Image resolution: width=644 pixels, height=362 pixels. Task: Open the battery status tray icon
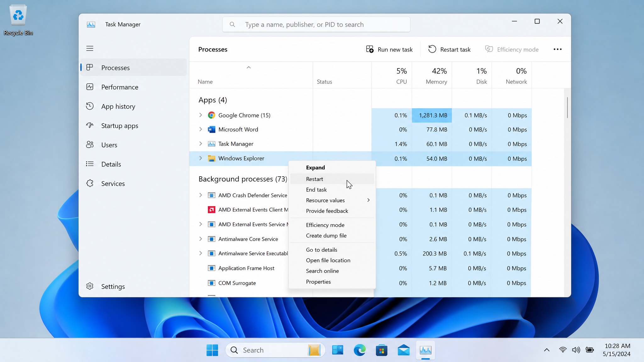tap(590, 350)
